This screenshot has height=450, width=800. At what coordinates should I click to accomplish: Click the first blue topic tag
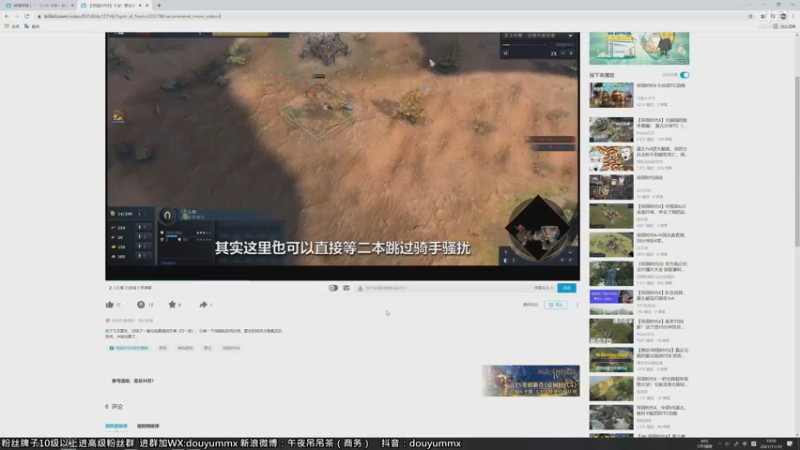tap(129, 348)
